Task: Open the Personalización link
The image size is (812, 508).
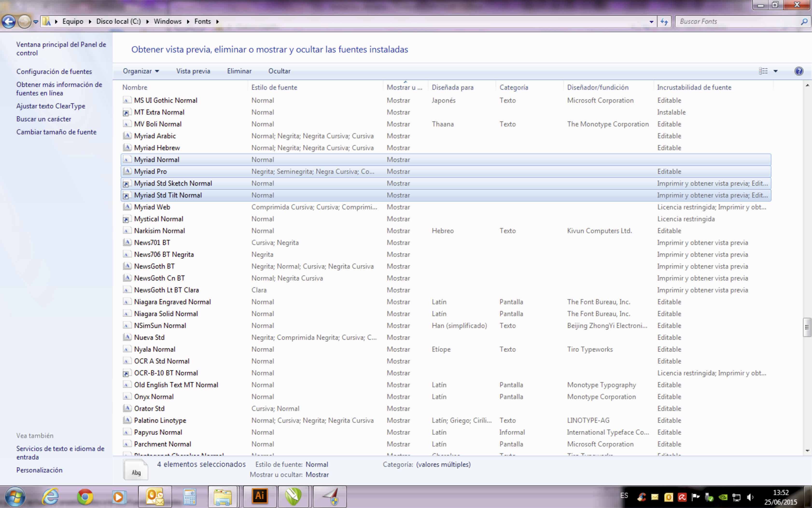Action: pyautogui.click(x=39, y=470)
